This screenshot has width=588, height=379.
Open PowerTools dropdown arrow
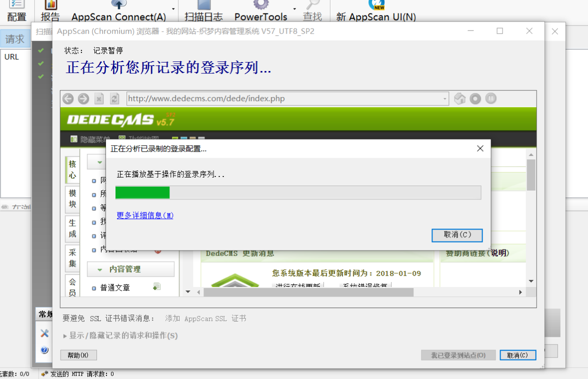point(294,9)
